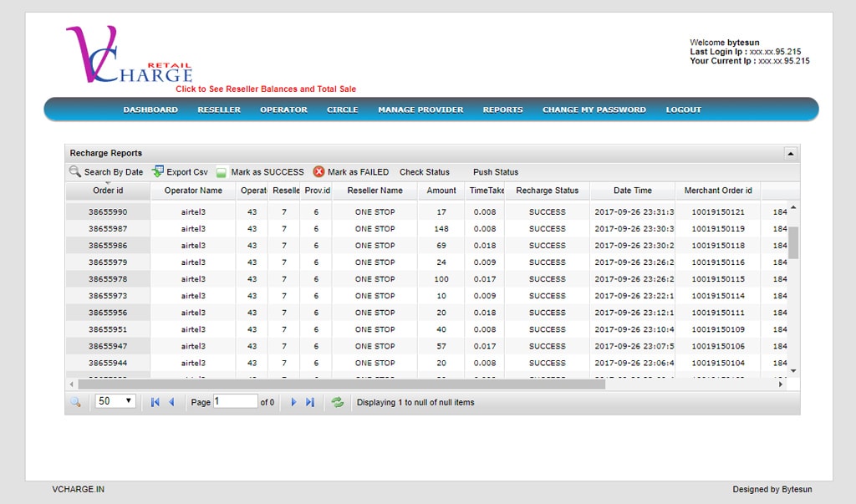Sort by Amount column header
The height and width of the screenshot is (504, 856).
point(441,191)
